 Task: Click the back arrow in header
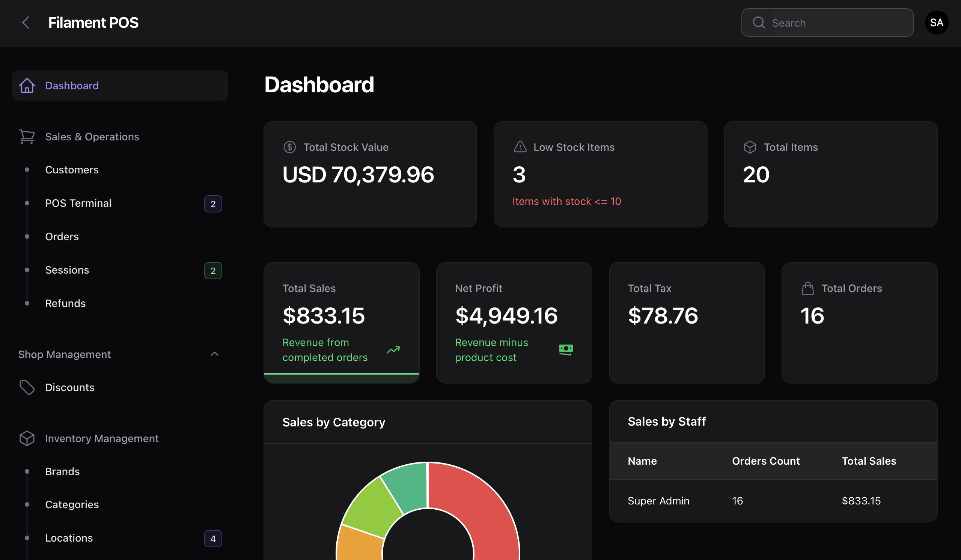[x=26, y=23]
